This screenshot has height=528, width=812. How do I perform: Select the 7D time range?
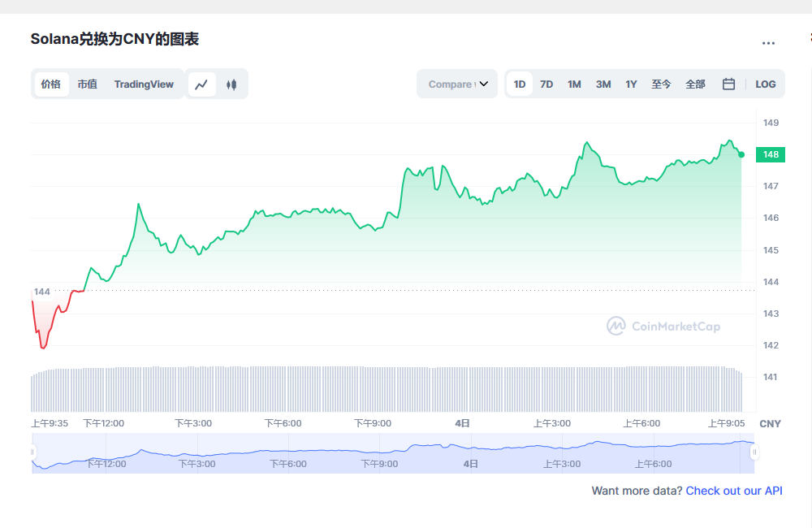tap(546, 84)
